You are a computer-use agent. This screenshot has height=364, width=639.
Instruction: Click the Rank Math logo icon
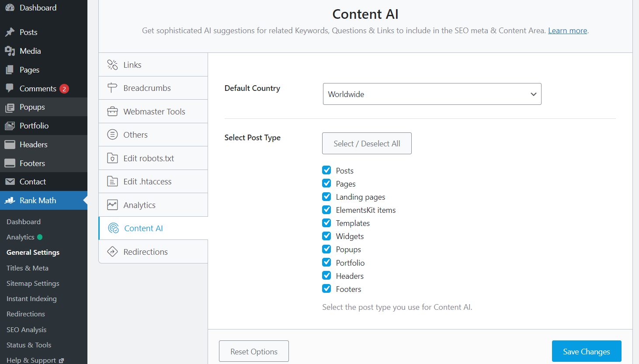[10, 201]
